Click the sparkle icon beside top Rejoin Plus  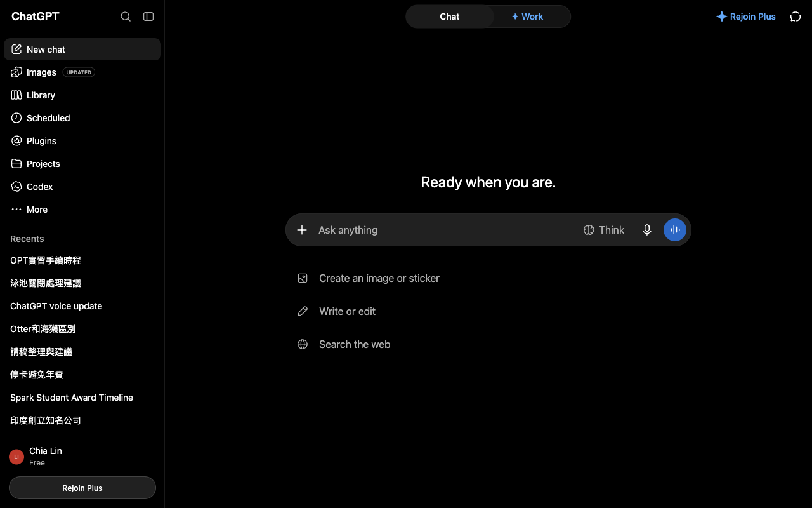point(721,17)
